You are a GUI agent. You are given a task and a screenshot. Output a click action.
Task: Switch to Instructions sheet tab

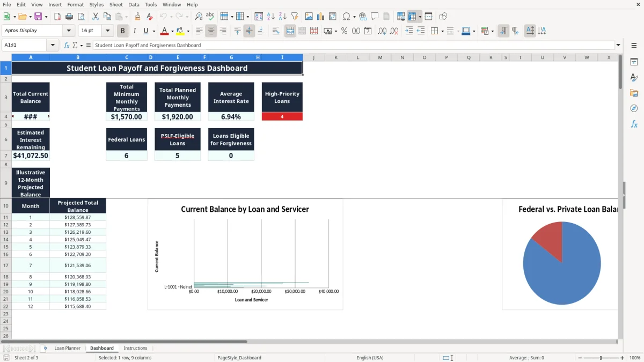coord(135,348)
